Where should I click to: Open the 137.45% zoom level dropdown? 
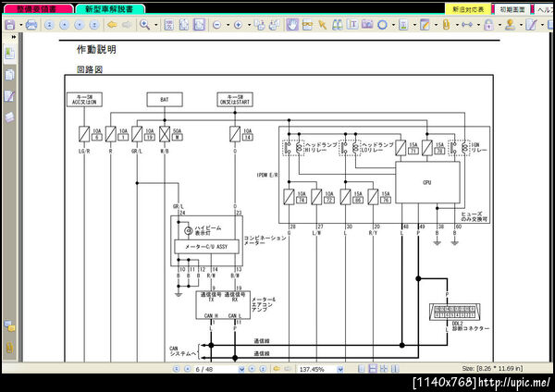pyautogui.click(x=340, y=370)
